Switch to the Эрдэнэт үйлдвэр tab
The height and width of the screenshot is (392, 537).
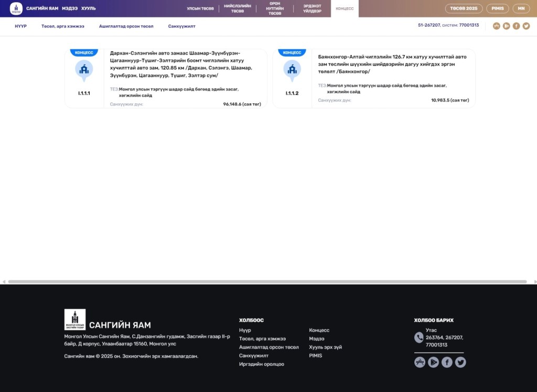tap(312, 9)
